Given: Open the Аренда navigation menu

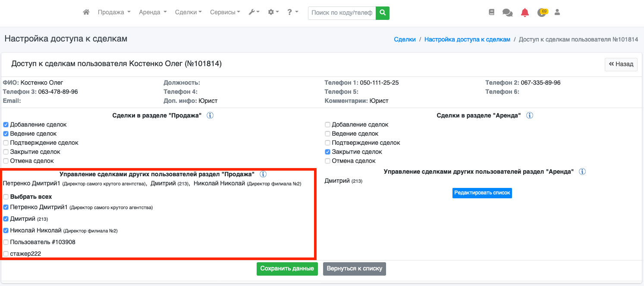Looking at the screenshot, I should 153,13.
